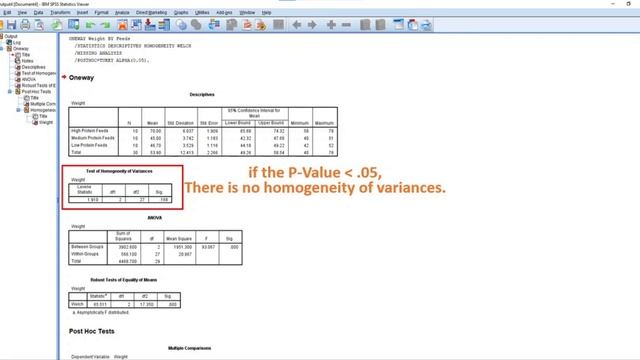The height and width of the screenshot is (360, 640).
Task: Open the Help menu
Action: pyautogui.click(x=267, y=13)
